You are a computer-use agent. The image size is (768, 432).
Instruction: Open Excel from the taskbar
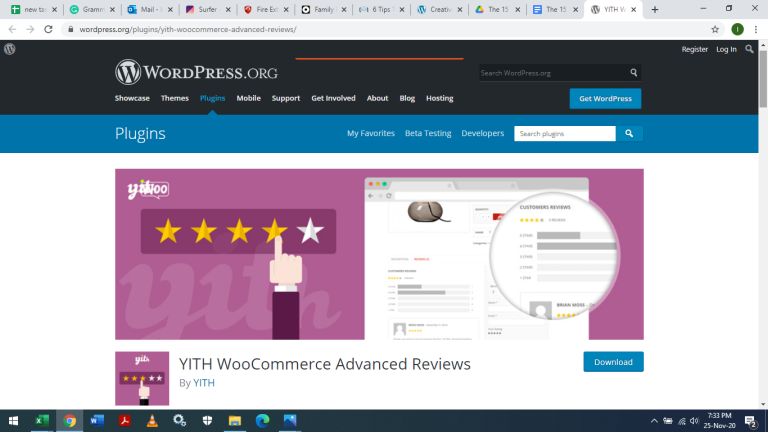42,421
